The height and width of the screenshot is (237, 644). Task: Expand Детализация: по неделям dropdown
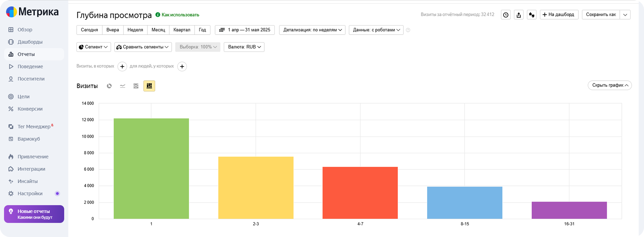pyautogui.click(x=312, y=30)
